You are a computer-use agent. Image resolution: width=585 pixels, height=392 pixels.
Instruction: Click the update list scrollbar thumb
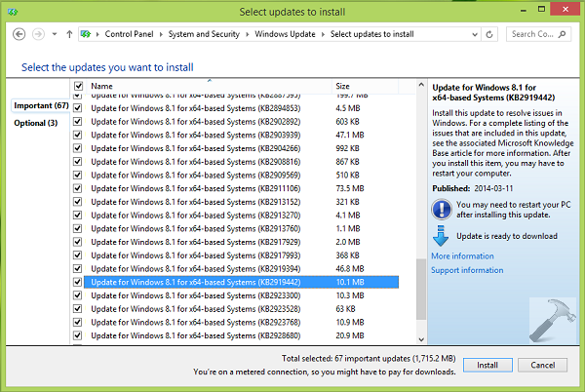coord(421,290)
